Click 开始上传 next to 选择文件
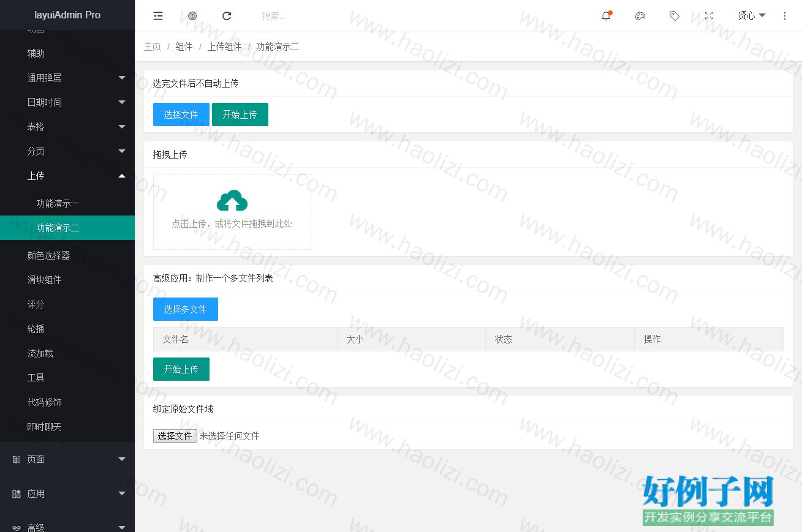This screenshot has width=802, height=532. (240, 114)
